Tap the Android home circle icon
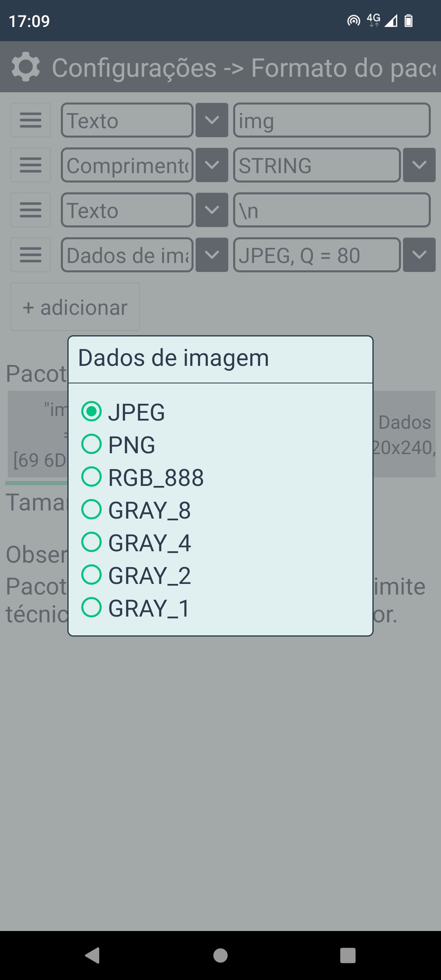441x980 pixels. click(220, 955)
